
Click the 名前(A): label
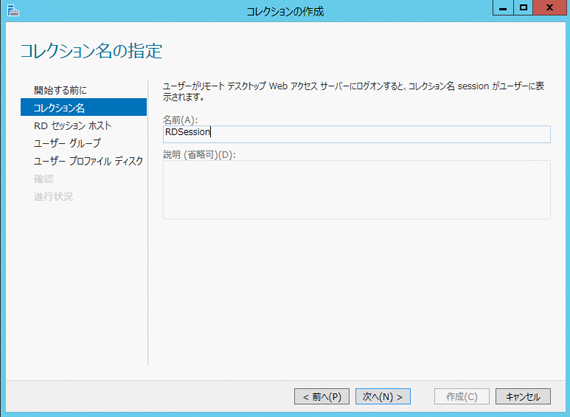(180, 120)
